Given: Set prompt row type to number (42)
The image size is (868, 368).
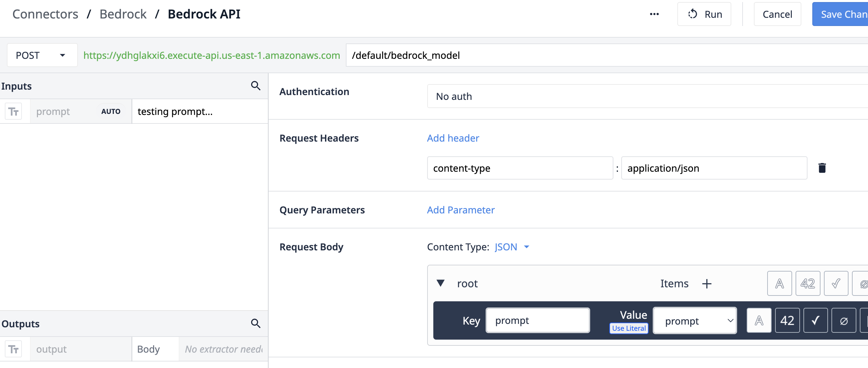Looking at the screenshot, I should coord(787,320).
